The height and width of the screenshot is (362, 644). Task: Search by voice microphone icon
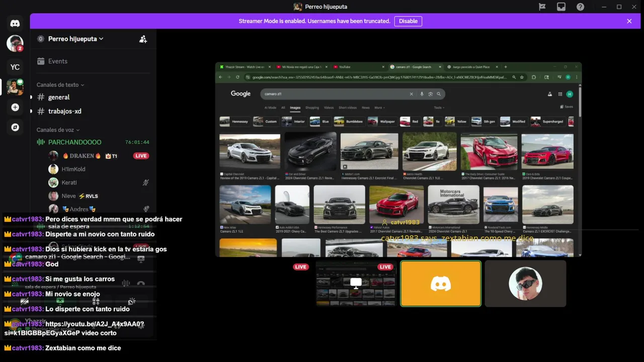[x=422, y=94]
